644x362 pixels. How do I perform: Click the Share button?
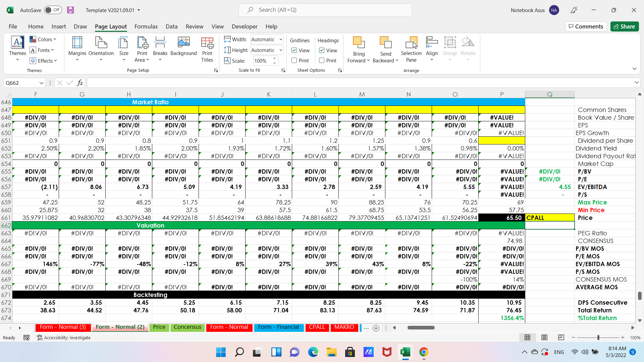(624, 26)
